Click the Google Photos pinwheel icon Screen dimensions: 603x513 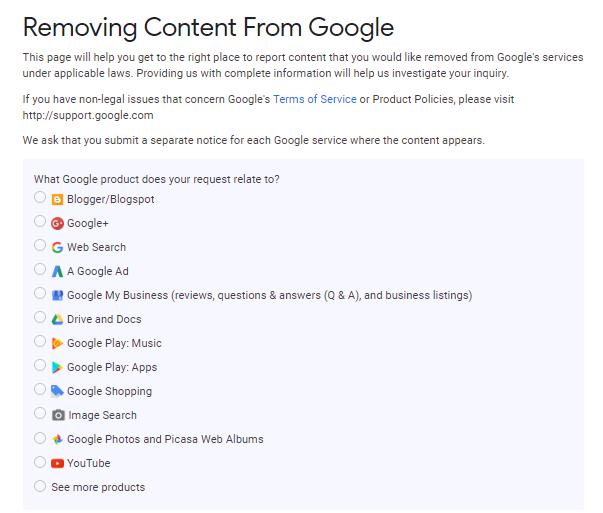[57, 439]
